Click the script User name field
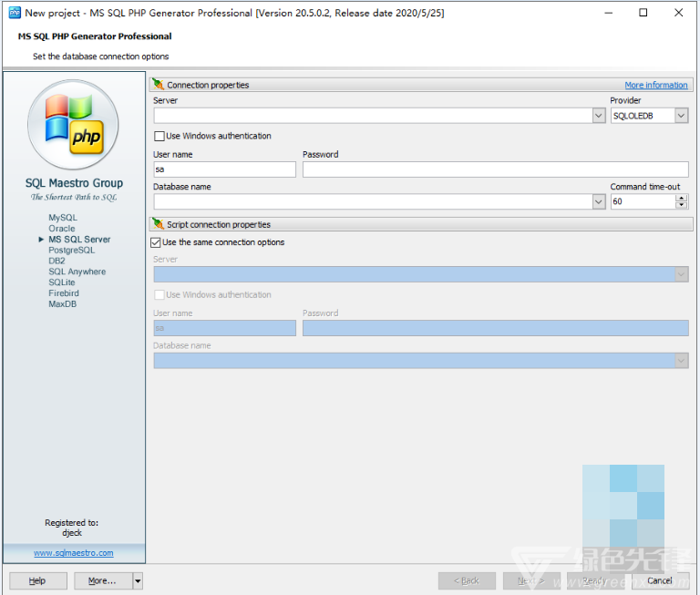This screenshot has height=595, width=700. click(x=224, y=328)
